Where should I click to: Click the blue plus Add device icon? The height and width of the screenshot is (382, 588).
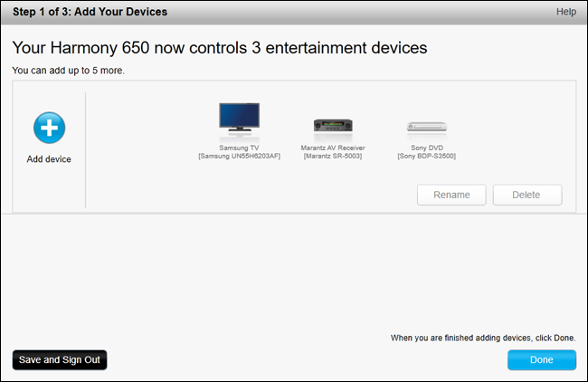coord(49,128)
